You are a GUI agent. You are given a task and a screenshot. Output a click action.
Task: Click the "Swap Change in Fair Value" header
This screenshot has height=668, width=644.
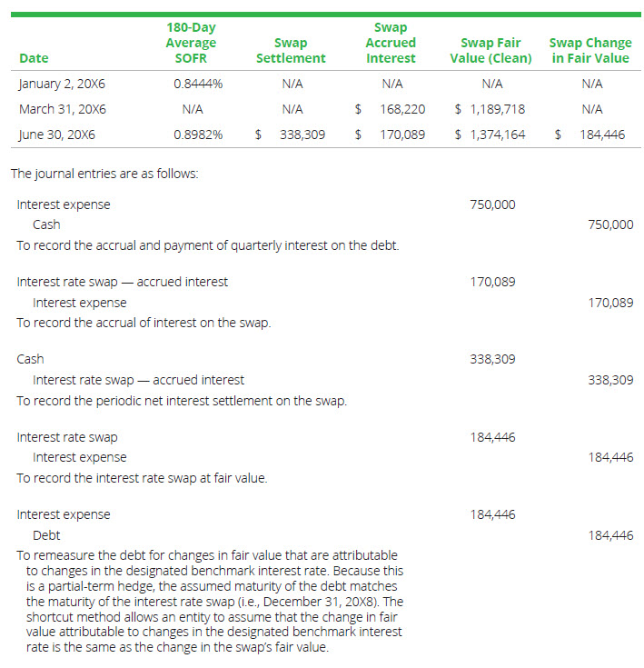tap(589, 51)
